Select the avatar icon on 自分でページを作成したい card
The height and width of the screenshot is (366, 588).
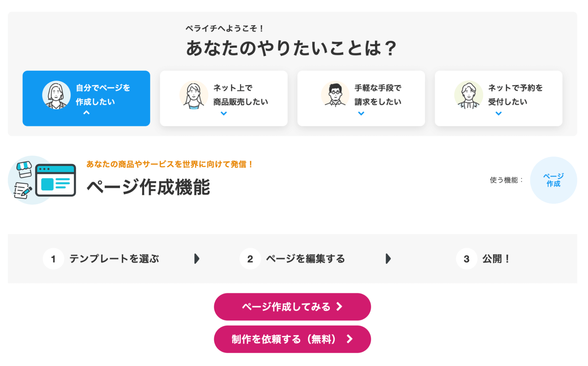pyautogui.click(x=56, y=95)
